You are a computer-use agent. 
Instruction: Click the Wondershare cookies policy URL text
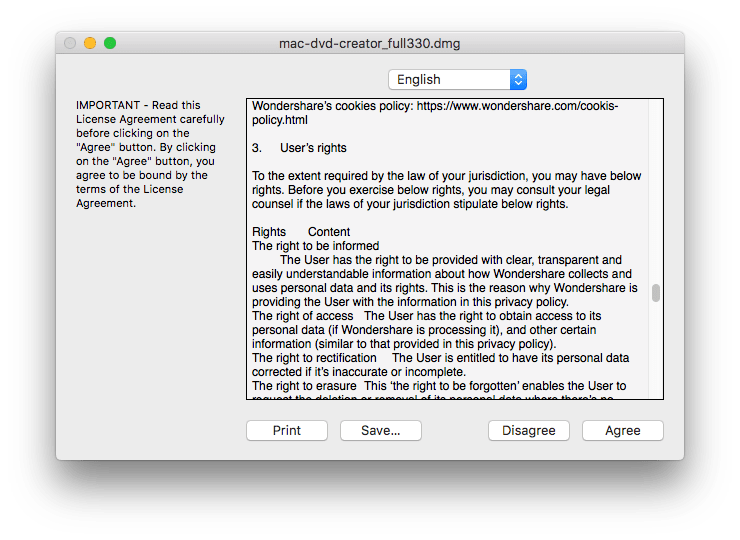(x=509, y=106)
